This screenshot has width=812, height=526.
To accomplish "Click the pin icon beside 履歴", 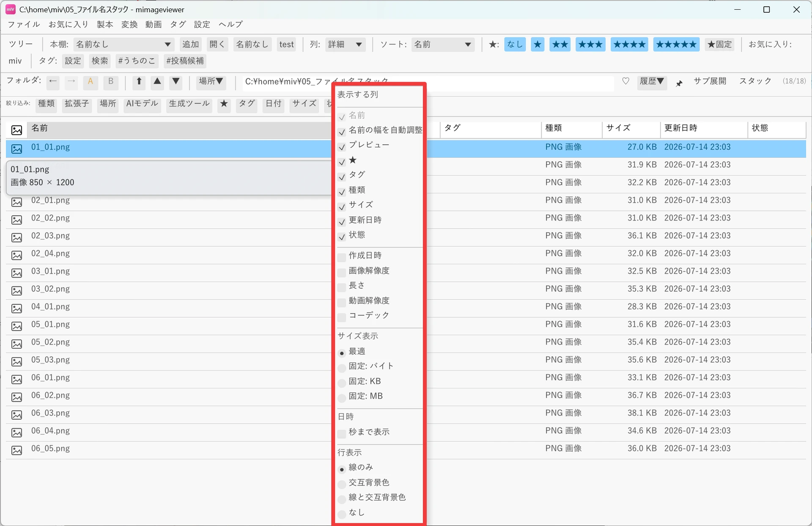I will [679, 83].
